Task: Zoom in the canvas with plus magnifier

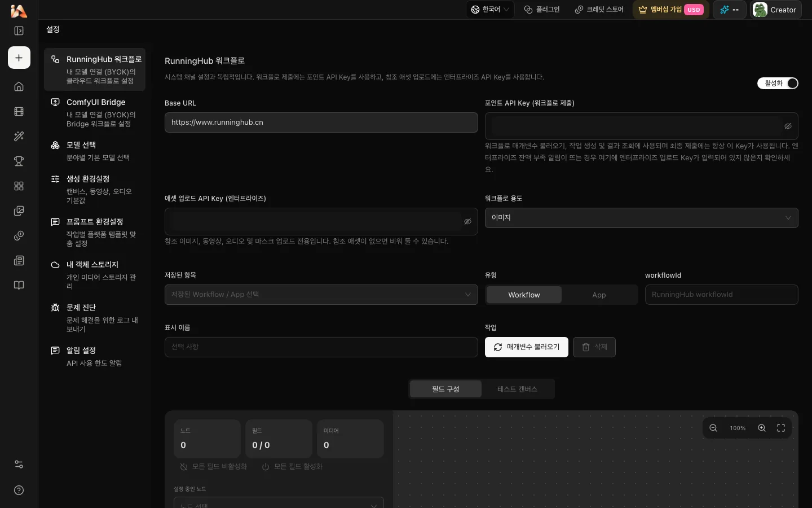Action: (762, 428)
